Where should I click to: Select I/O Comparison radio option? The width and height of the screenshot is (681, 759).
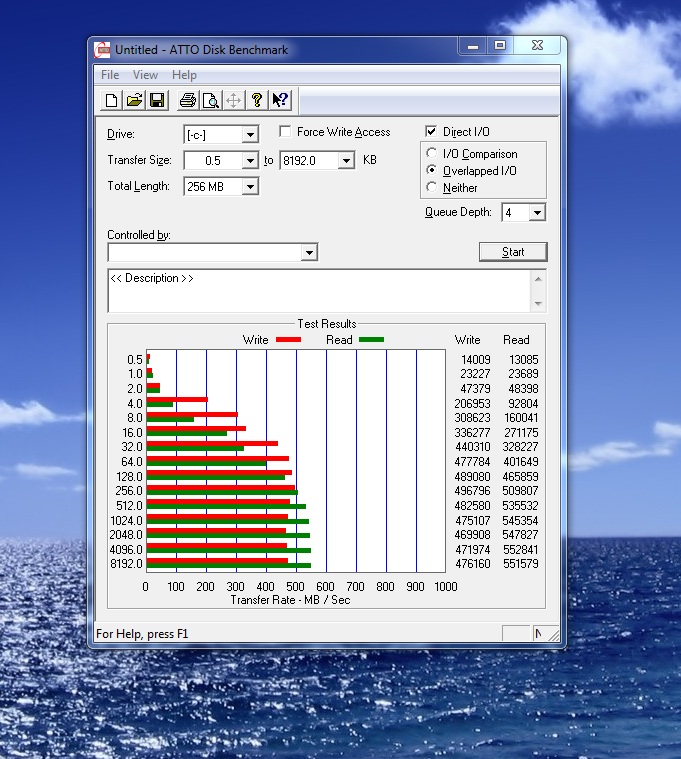click(432, 153)
